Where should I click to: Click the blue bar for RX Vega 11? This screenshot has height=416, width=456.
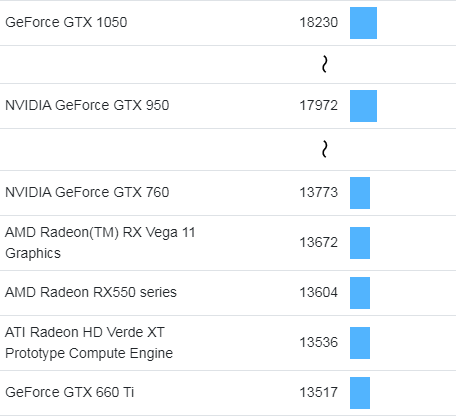point(360,243)
